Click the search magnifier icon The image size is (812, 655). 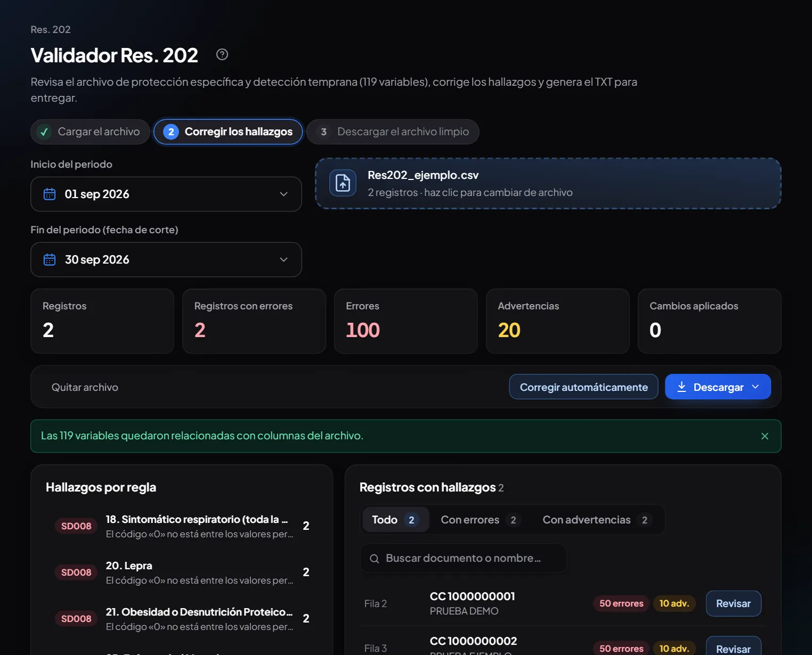(x=375, y=559)
